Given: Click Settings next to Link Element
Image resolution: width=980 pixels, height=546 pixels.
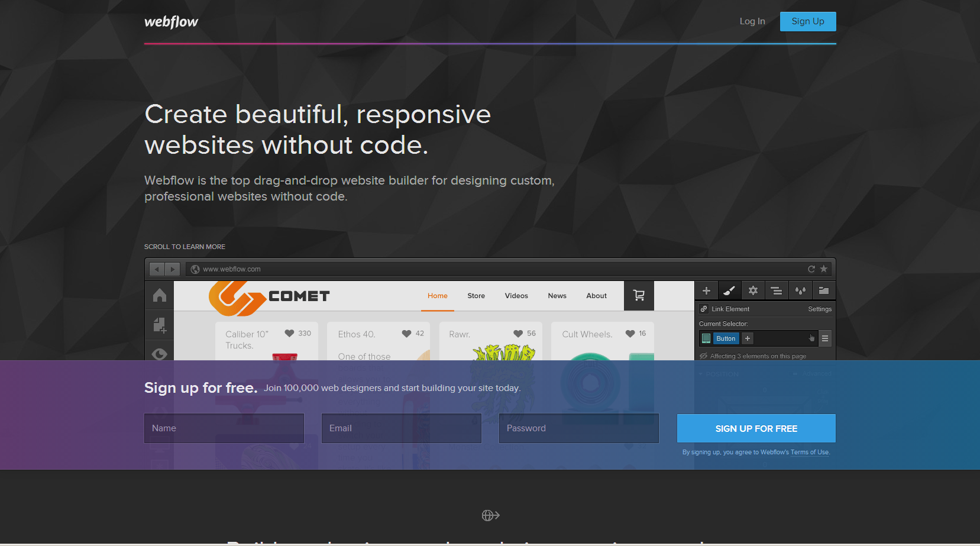Looking at the screenshot, I should click(820, 309).
